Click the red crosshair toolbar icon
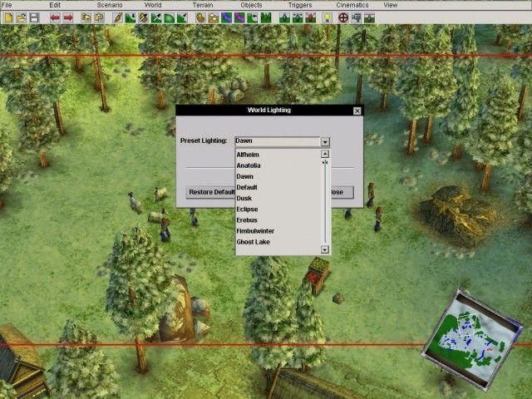Screen dimensions: 532x399 click(342, 17)
